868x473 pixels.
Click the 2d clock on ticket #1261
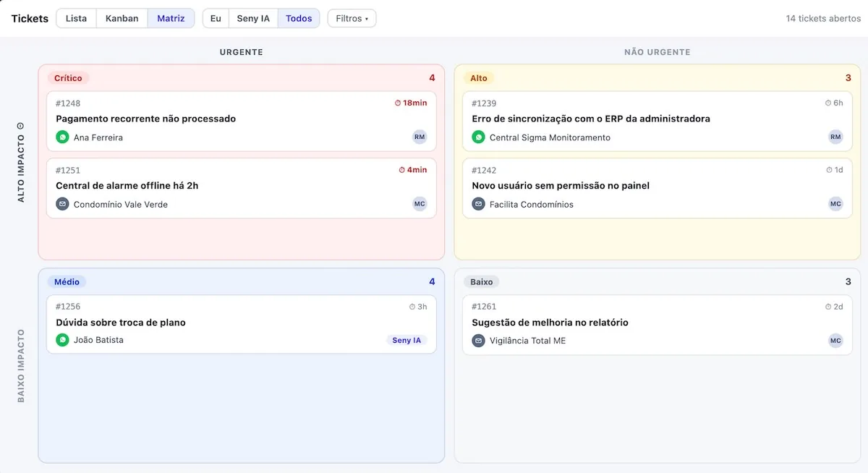coord(834,307)
